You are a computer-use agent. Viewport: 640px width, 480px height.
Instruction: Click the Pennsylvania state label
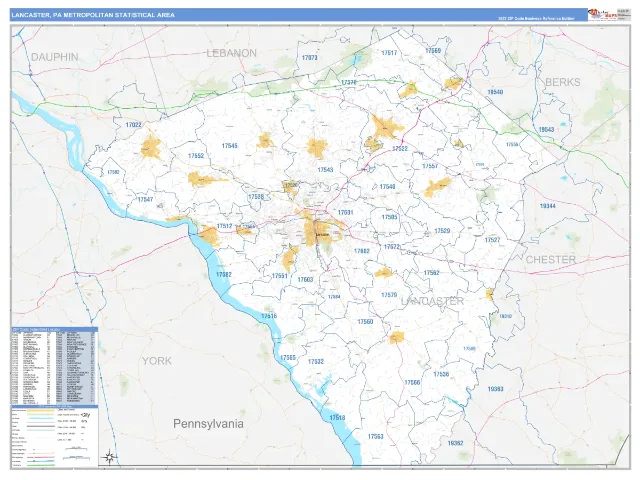[x=209, y=424]
